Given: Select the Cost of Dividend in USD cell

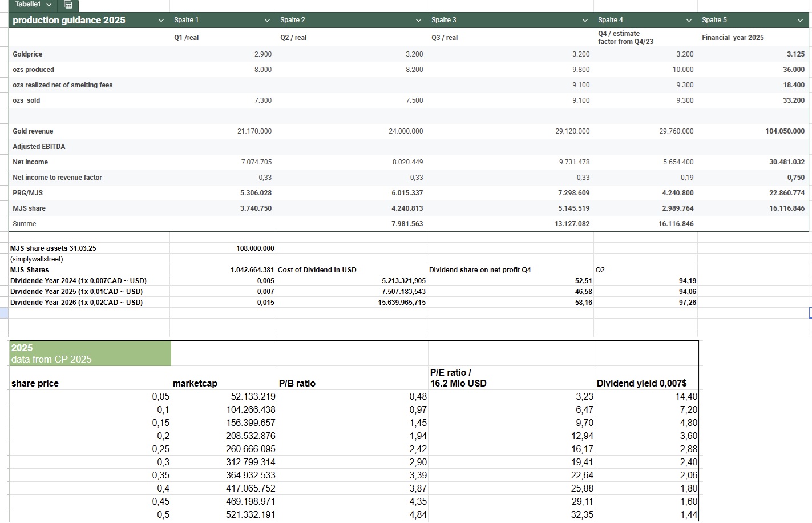Looking at the screenshot, I should pos(317,270).
